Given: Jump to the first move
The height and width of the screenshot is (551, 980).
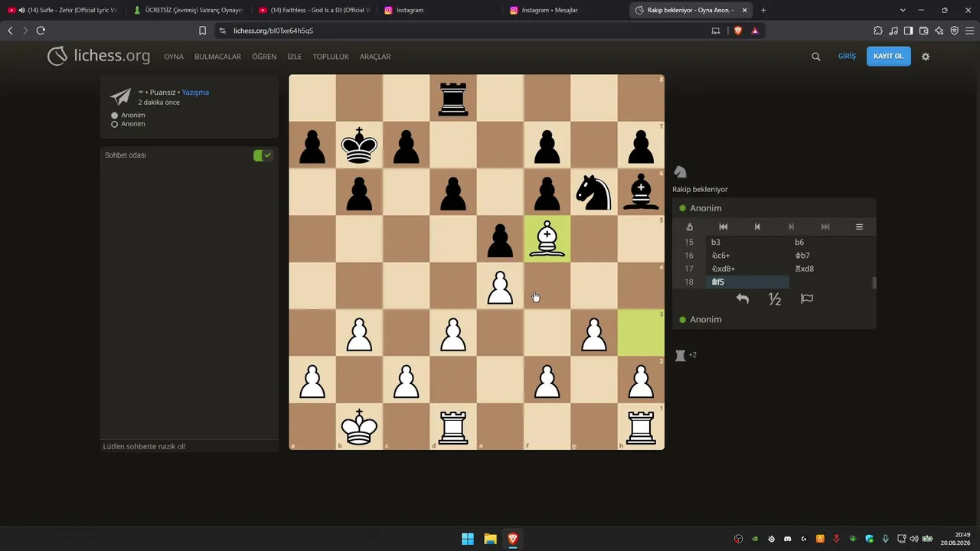Looking at the screenshot, I should [724, 227].
